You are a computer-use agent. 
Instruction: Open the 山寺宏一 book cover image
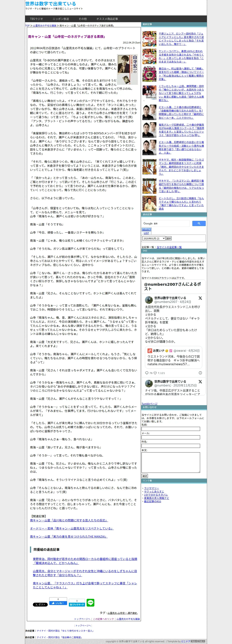coord(127,69)
